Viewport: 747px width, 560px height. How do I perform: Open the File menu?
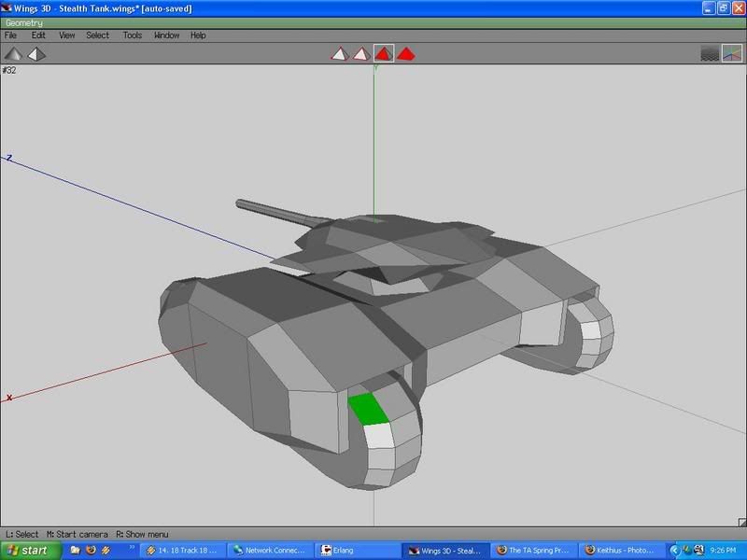(10, 35)
